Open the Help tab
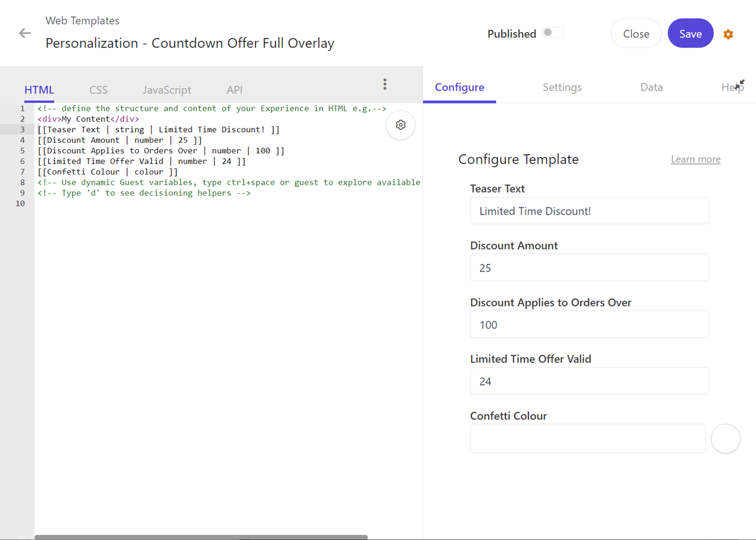Screen dimensions: 756x540 coord(731,87)
